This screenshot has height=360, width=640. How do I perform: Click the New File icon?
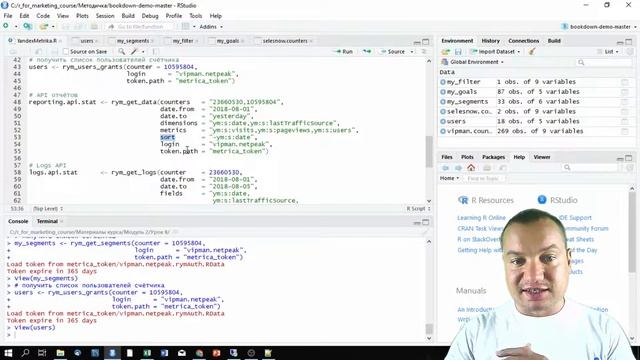6,27
